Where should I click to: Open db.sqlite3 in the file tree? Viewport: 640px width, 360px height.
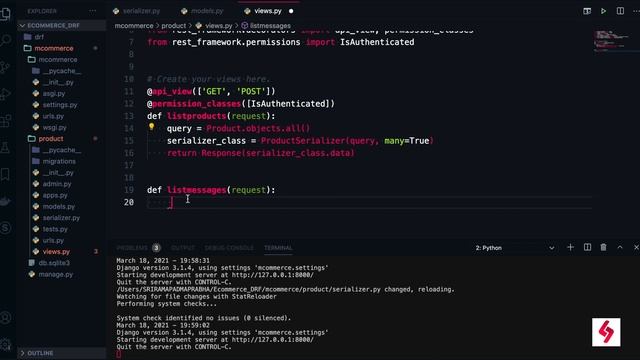pos(54,263)
